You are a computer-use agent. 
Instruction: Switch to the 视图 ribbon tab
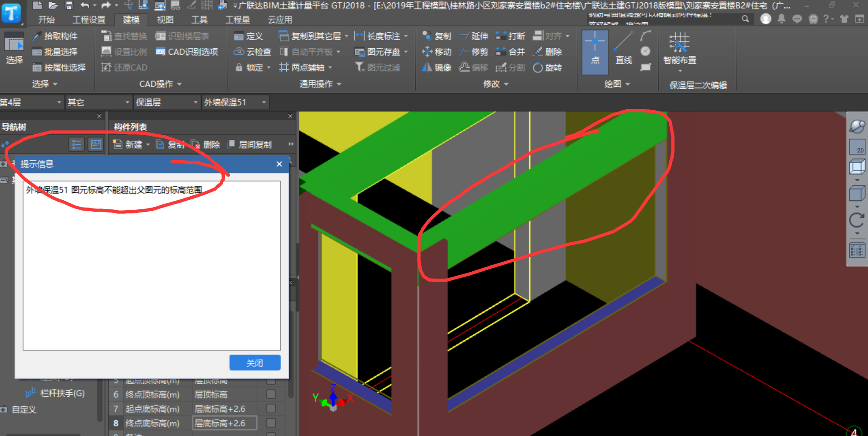[165, 20]
